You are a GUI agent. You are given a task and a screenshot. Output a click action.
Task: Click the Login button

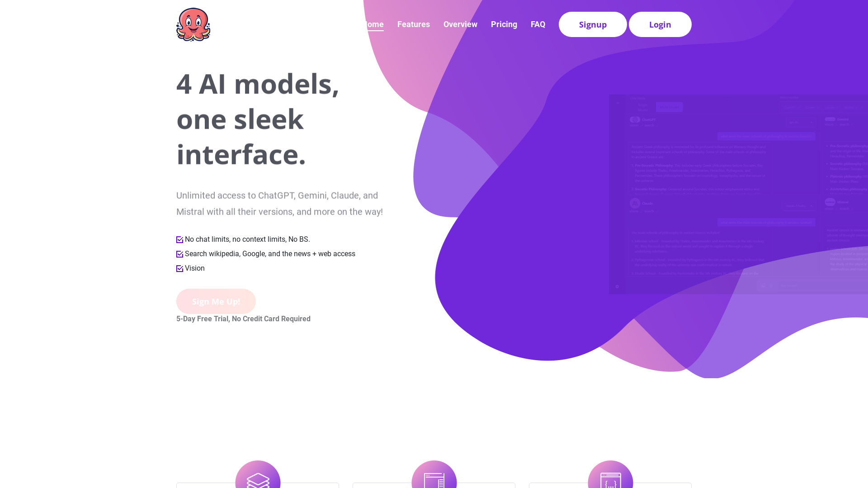tap(660, 24)
